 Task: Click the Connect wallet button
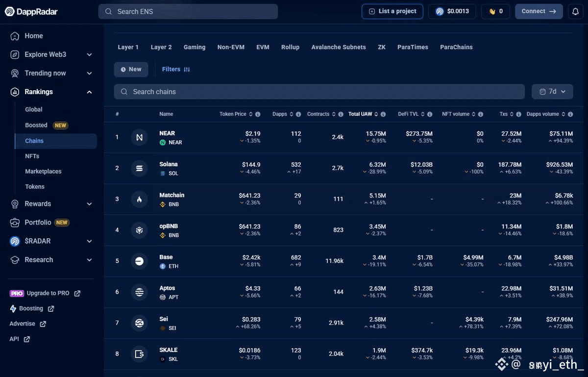(x=539, y=11)
